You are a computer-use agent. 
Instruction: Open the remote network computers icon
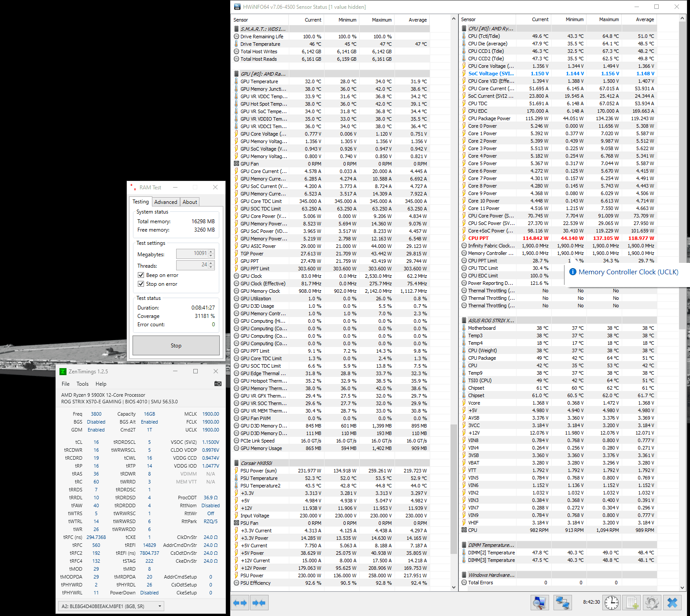click(x=562, y=603)
